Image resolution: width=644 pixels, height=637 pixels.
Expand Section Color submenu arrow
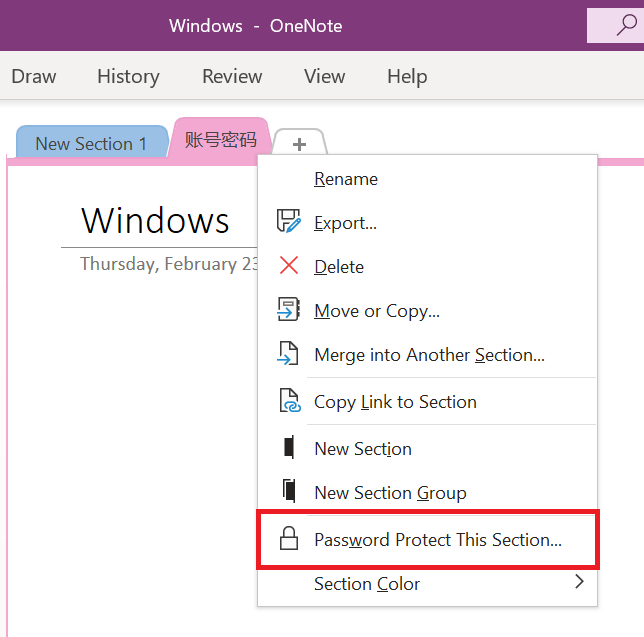coord(579,582)
